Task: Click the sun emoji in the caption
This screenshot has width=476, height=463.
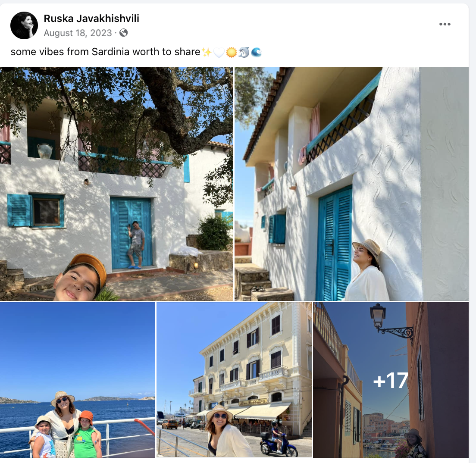Action: tap(232, 52)
